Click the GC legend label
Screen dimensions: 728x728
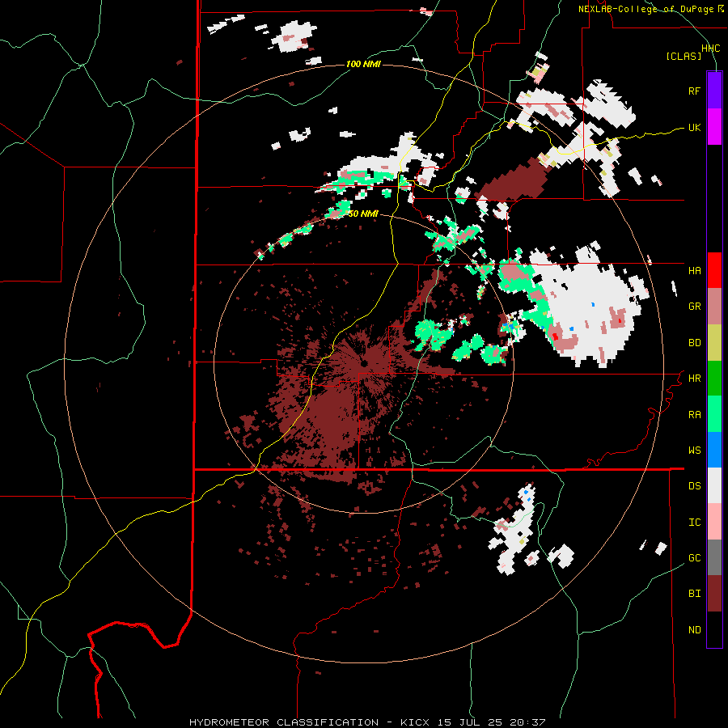point(694,558)
